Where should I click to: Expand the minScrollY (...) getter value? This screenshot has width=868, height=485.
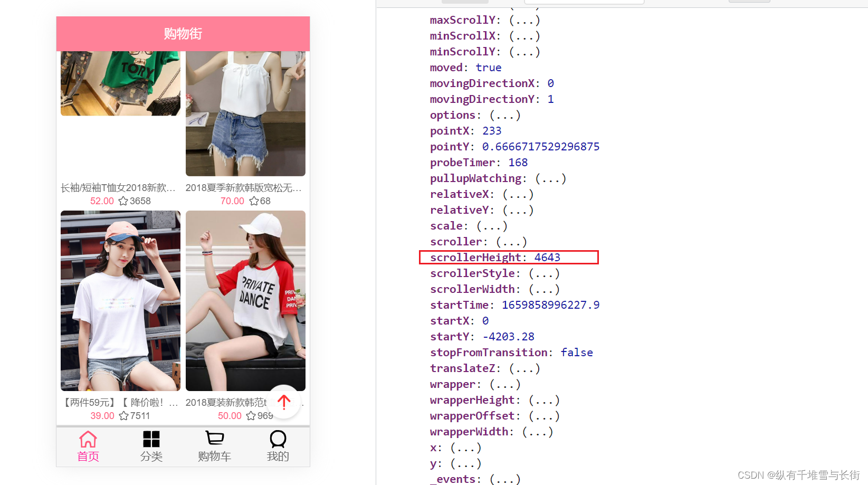(524, 52)
